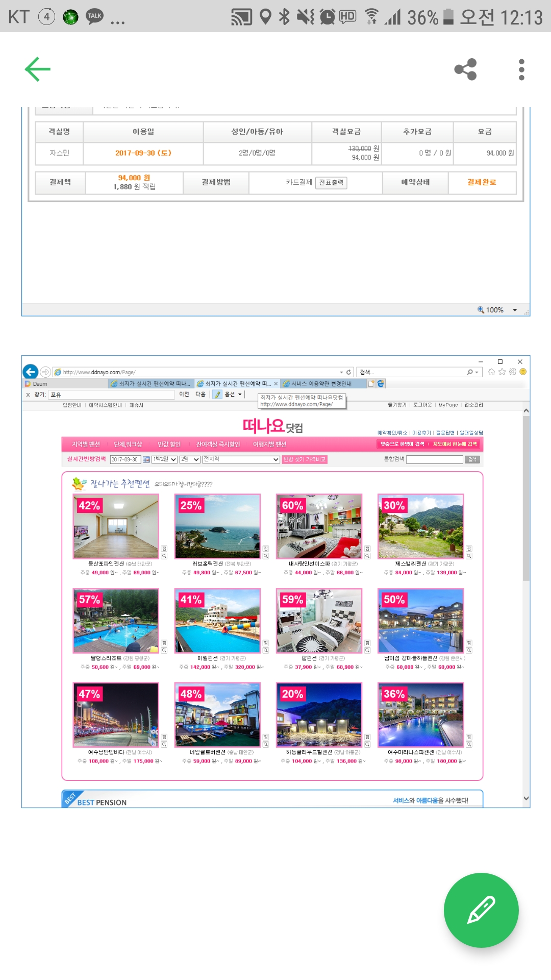This screenshot has width=551, height=980.
Task: Open the 60% discount pension thumbnail
Action: (x=319, y=526)
